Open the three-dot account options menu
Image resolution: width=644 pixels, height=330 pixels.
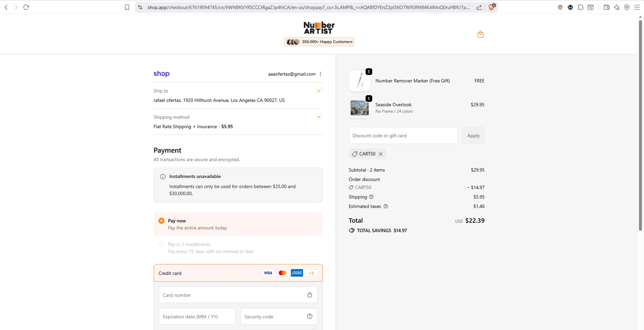pos(321,74)
